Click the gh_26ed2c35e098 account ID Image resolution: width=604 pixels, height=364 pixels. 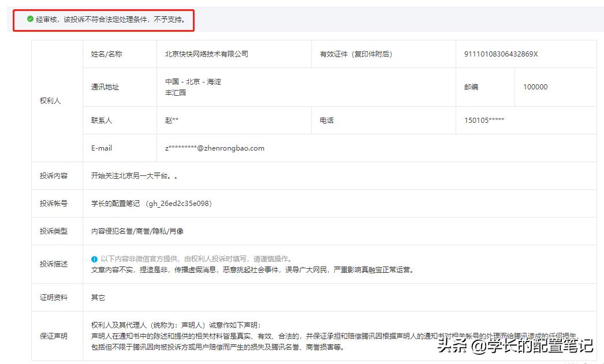coord(177,203)
